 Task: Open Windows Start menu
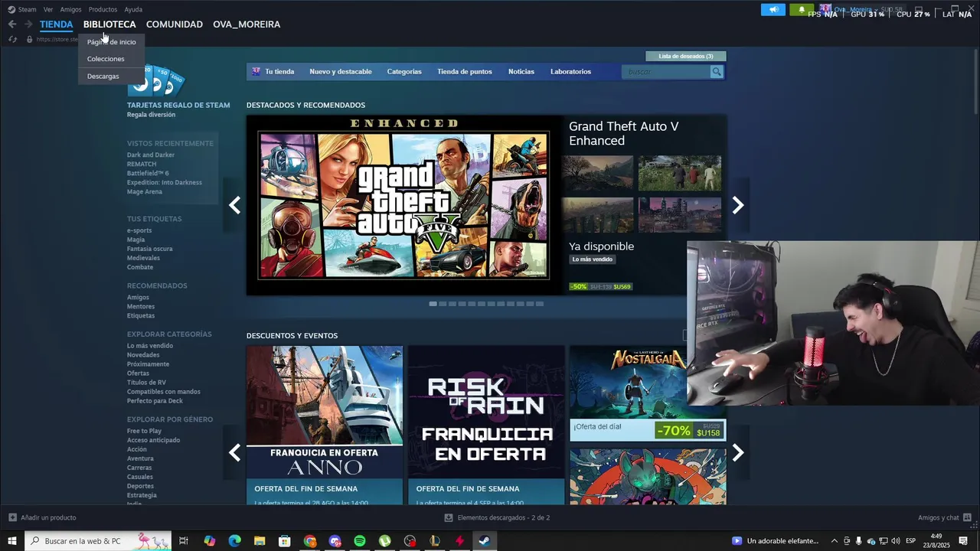(12, 541)
